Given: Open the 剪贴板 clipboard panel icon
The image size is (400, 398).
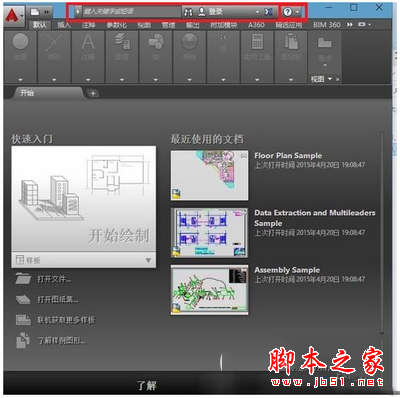Looking at the screenshot, I should [291, 42].
